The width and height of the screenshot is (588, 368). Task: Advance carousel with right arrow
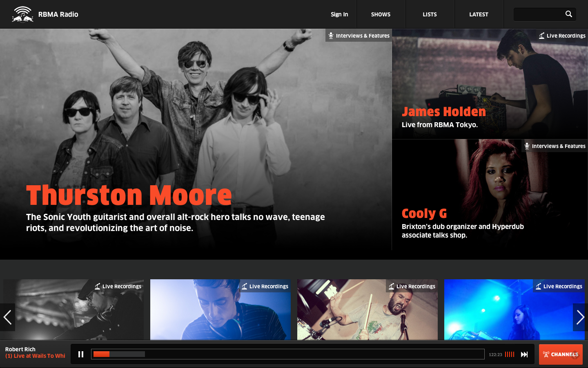580,317
